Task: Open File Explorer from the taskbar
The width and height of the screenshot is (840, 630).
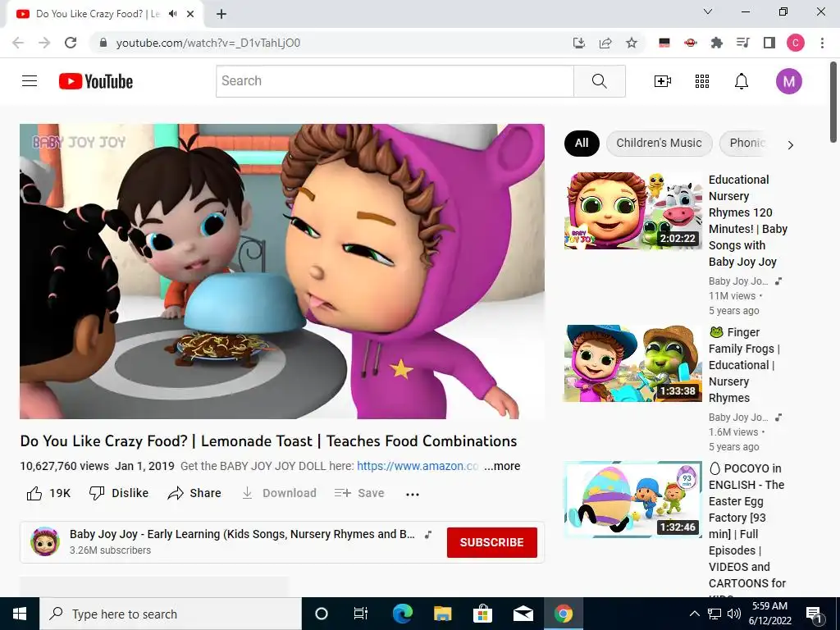Action: pos(442,614)
